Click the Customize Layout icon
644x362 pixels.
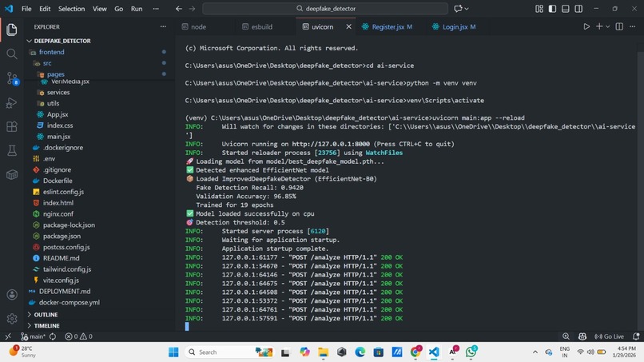point(539,9)
